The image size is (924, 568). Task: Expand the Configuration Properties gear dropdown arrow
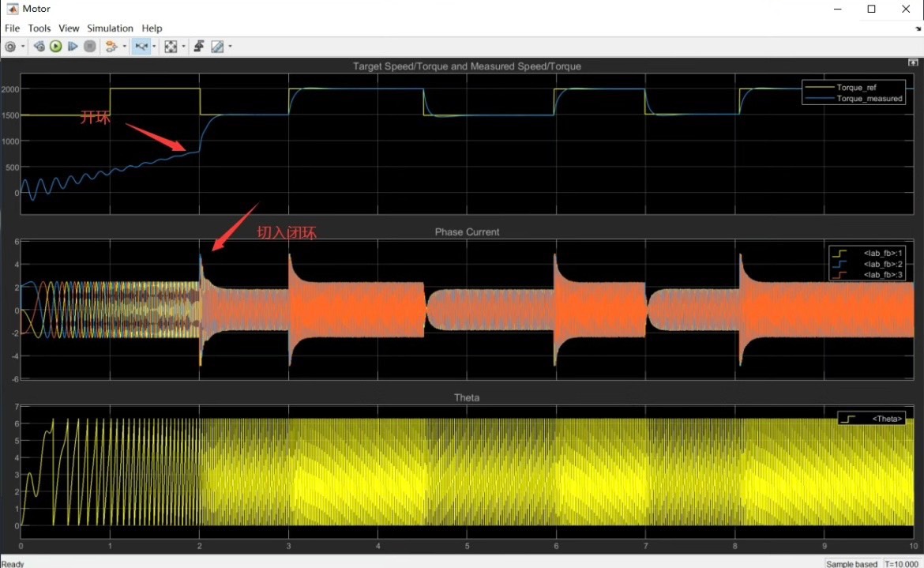23,46
